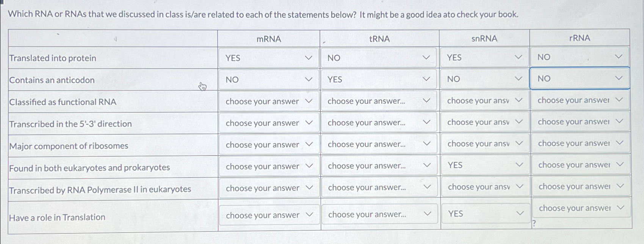Open snRNA dropdown for Translated into protein
This screenshot has height=244, width=644.
pos(484,57)
